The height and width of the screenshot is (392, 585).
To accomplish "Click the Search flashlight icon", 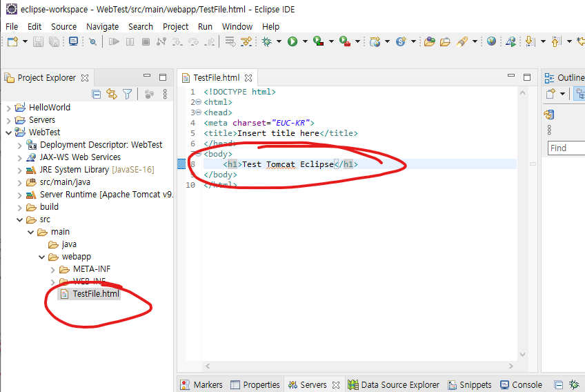I will click(x=462, y=41).
